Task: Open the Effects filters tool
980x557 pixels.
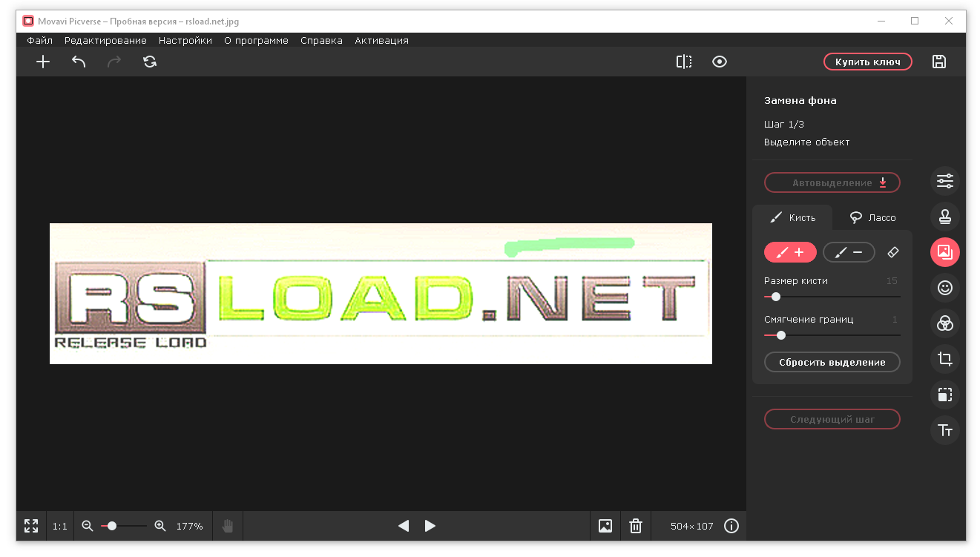Action: click(x=945, y=323)
